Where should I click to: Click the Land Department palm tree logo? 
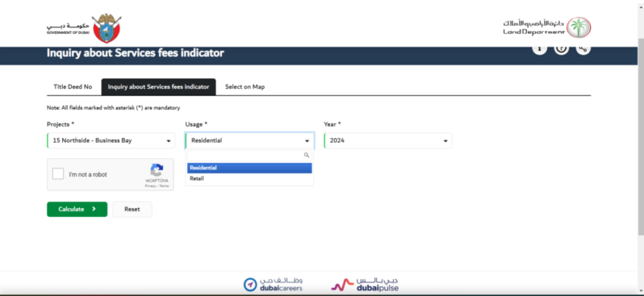579,27
